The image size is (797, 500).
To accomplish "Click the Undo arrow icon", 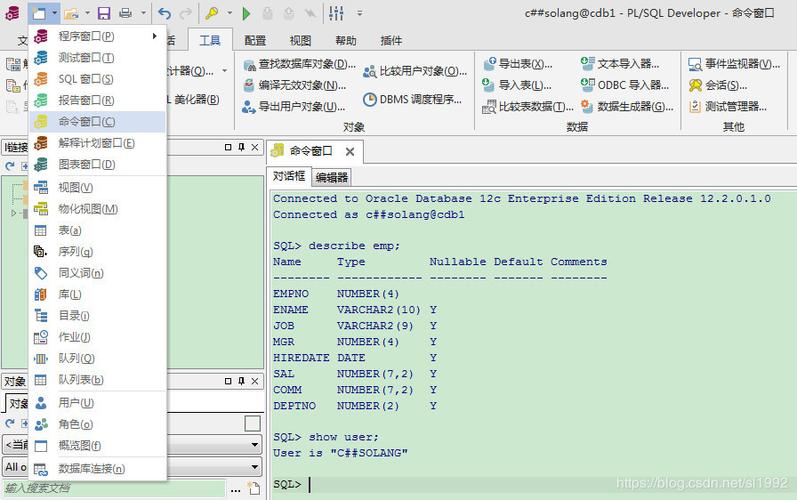I will 164,13.
